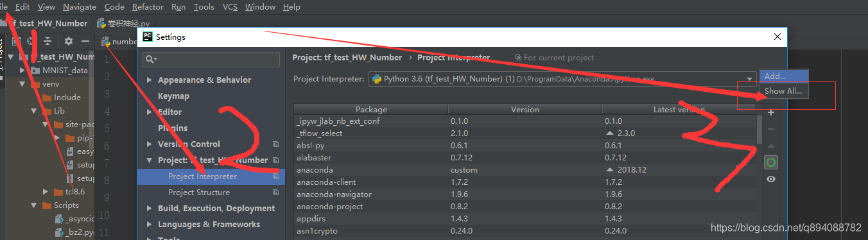Viewport: 868px width, 240px height.
Task: Open the Project Interpreter dropdown arrow
Action: coord(749,80)
